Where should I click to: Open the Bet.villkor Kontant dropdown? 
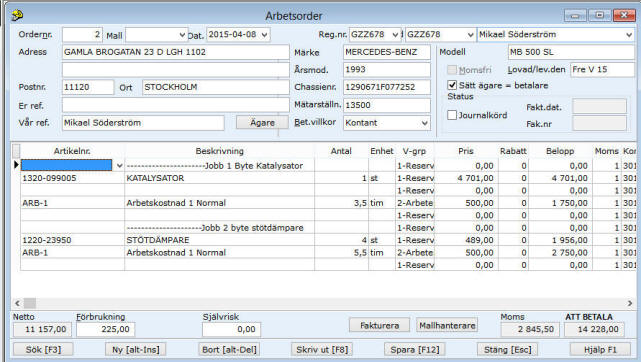point(424,123)
